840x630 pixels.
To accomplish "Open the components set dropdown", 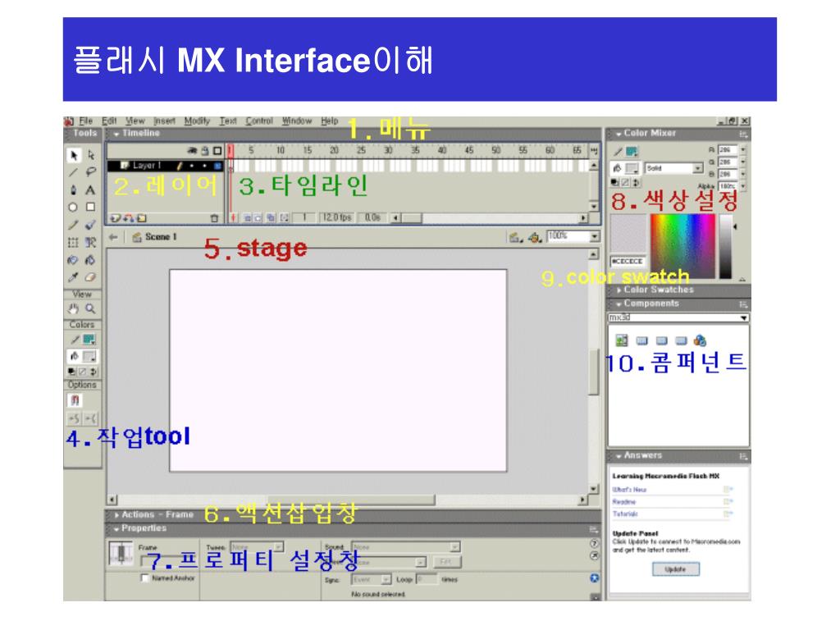I will point(744,318).
